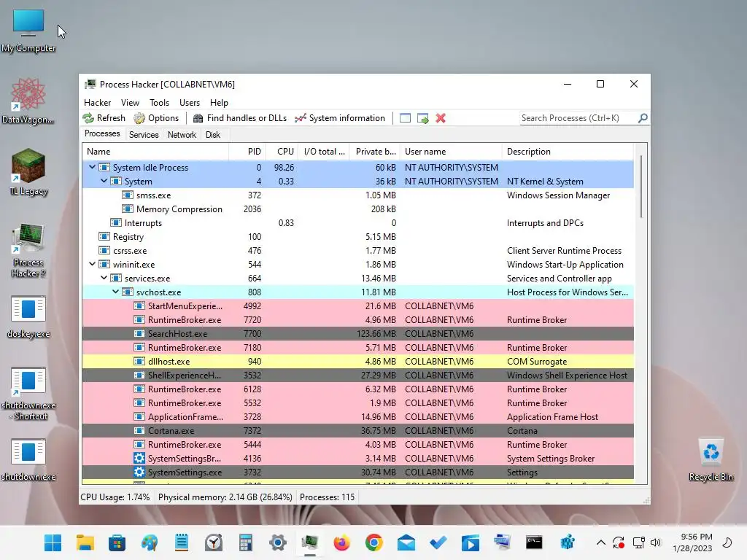Open the Hacker menu
This screenshot has width=747, height=560.
(x=97, y=102)
